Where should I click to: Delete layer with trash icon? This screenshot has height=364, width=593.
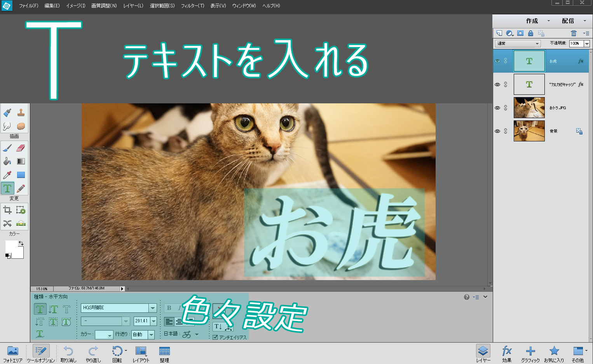pos(574,33)
